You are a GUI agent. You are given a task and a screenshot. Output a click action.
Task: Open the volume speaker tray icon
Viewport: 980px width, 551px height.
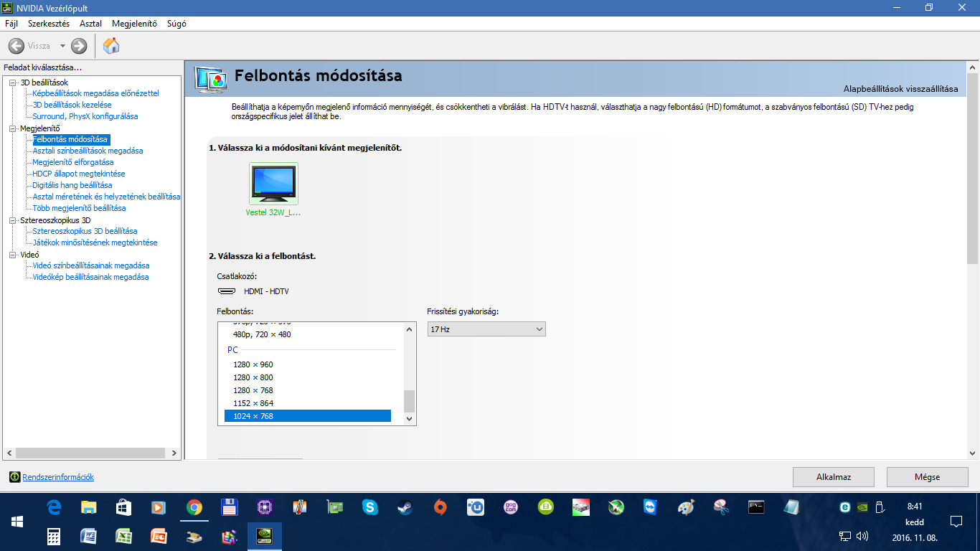[x=863, y=536]
